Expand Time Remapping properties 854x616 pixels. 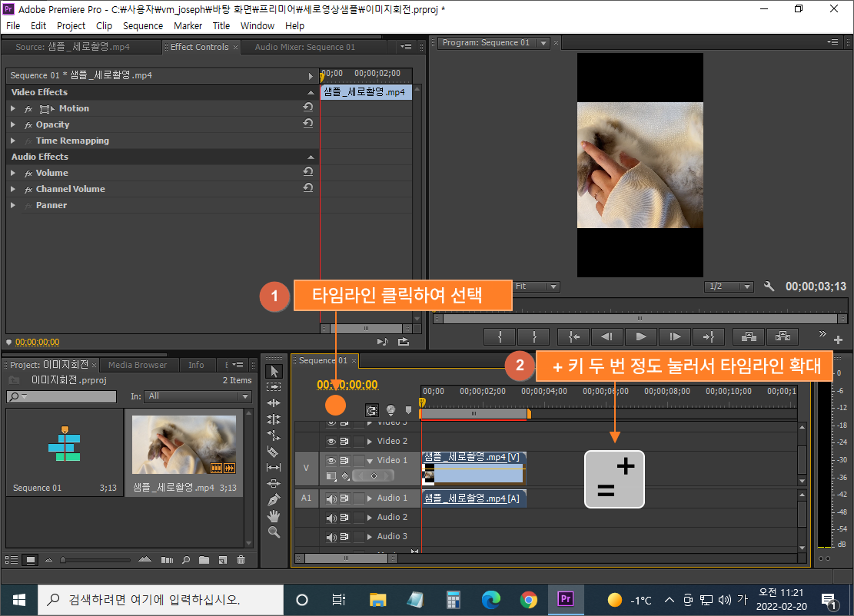click(13, 141)
